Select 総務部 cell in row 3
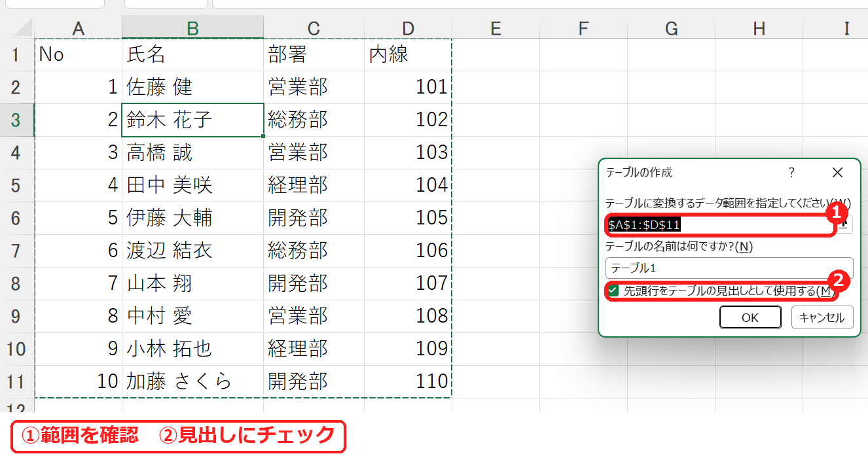This screenshot has height=458, width=868. pyautogui.click(x=314, y=120)
